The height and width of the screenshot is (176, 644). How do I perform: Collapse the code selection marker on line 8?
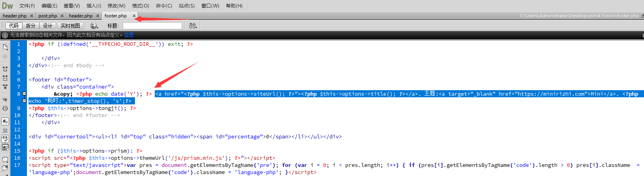pos(24,94)
